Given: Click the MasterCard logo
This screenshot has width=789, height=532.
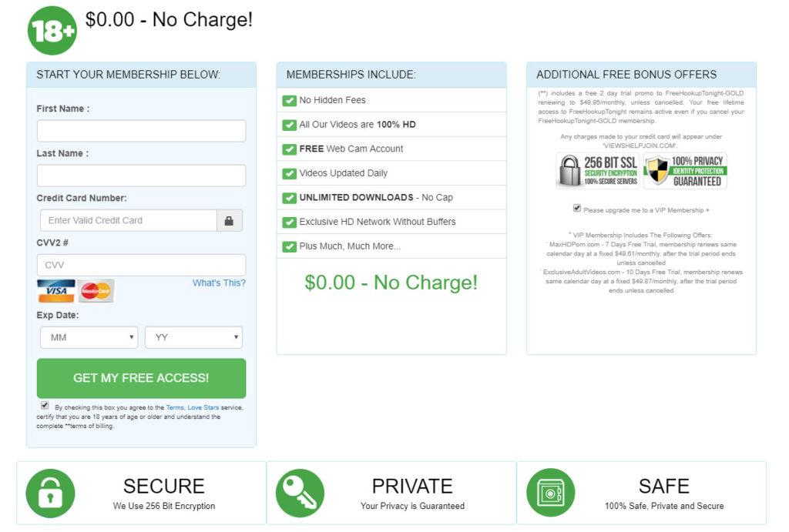Looking at the screenshot, I should (x=96, y=291).
